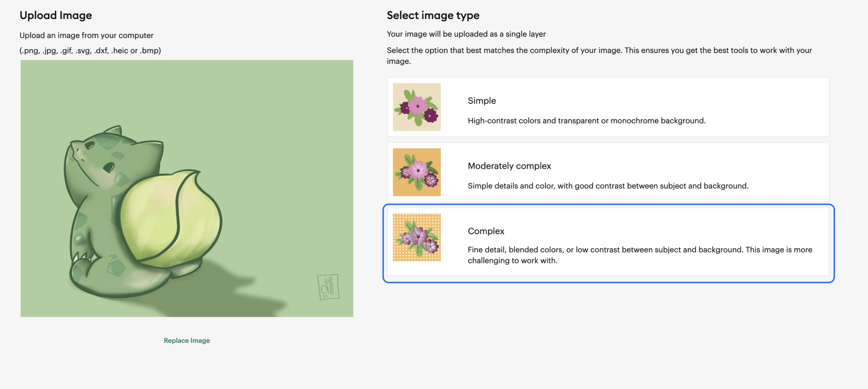Choose the Simple image type label
The image size is (868, 389).
coord(481,101)
